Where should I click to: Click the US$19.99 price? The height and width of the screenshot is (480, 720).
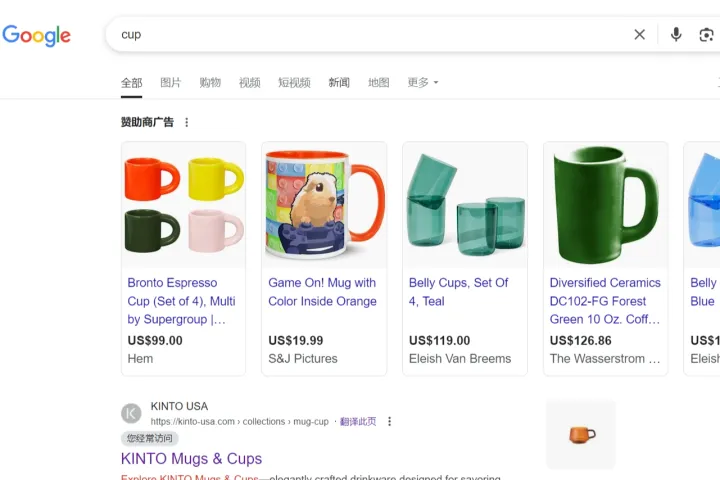(x=296, y=340)
